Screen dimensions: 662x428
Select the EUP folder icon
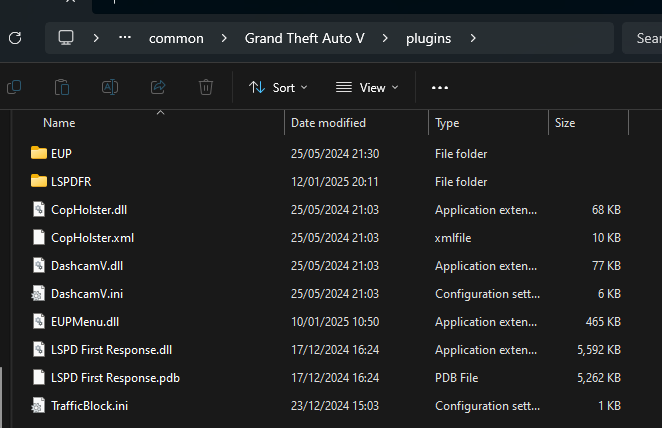tap(39, 153)
